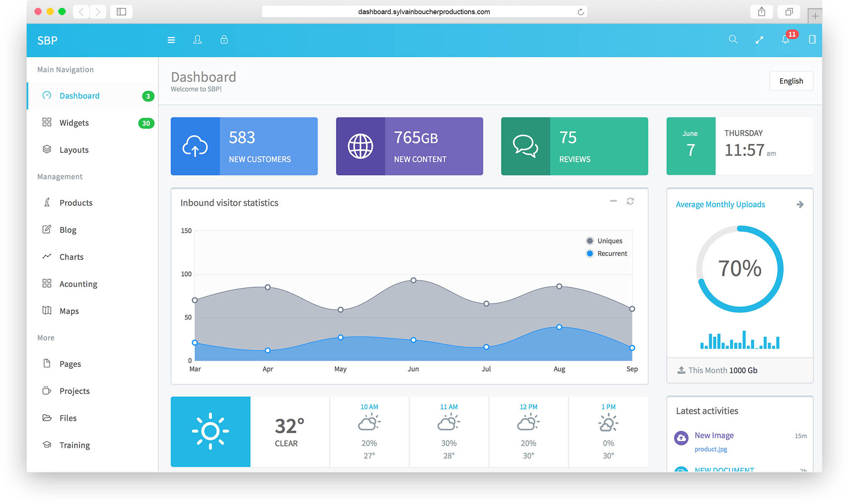The height and width of the screenshot is (504, 849).
Task: Collapse the Inbound visitor statistics panel
Action: click(x=613, y=201)
